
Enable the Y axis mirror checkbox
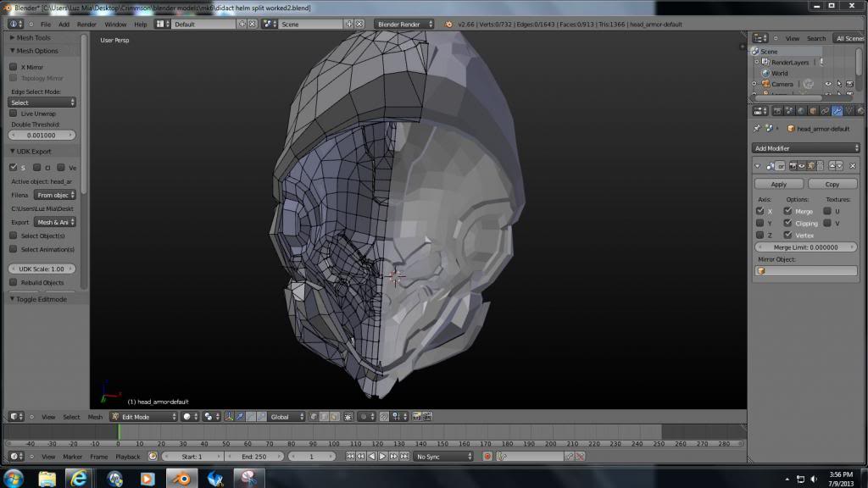pyautogui.click(x=759, y=223)
